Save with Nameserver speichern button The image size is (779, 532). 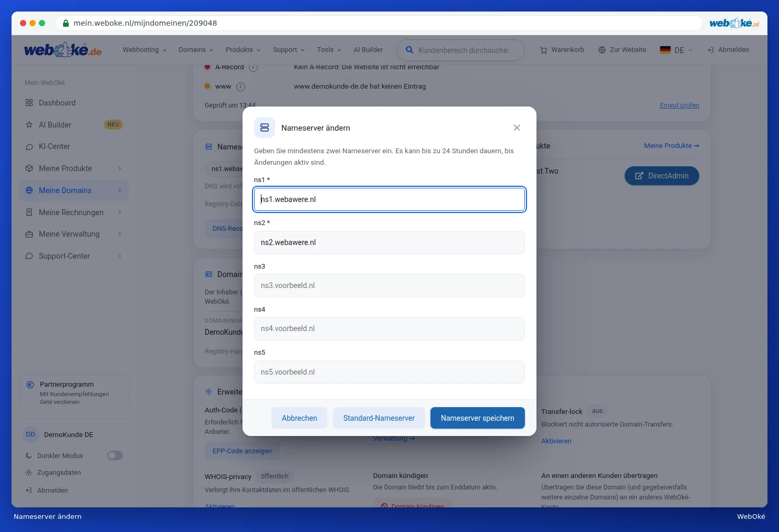click(478, 418)
